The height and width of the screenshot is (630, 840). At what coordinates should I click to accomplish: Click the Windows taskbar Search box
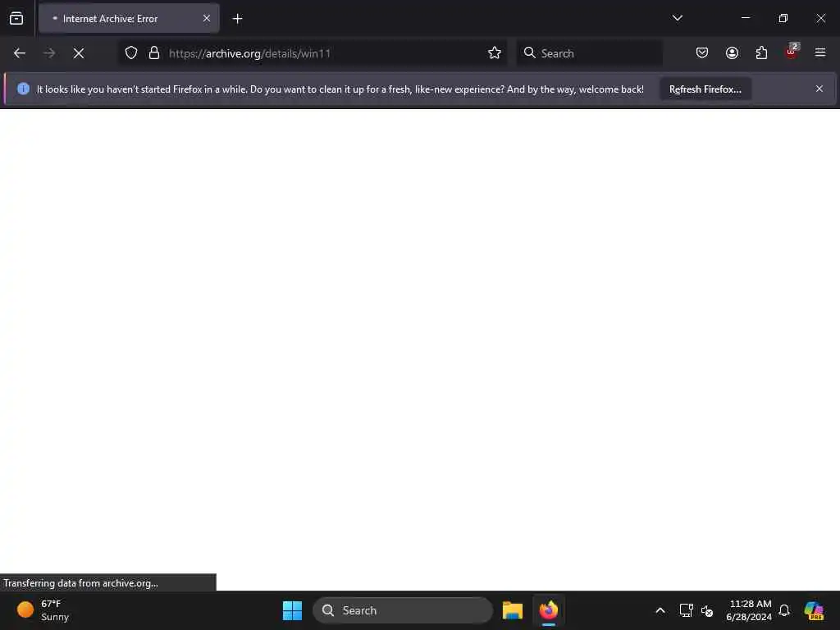(x=403, y=610)
